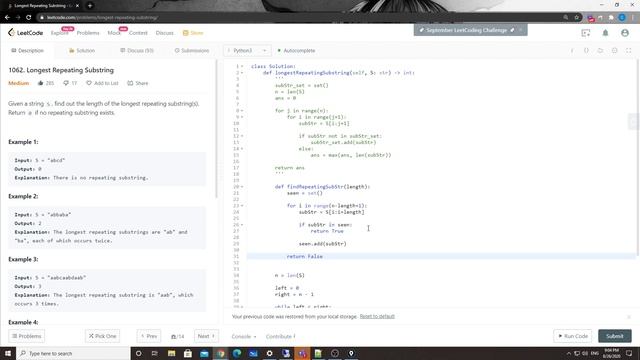Open the Store link
The width and height of the screenshot is (640, 360).
(x=193, y=33)
